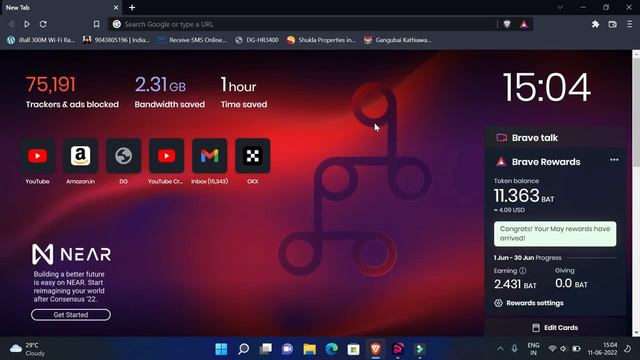Screen dimensions: 640x360
Task: Click the Brave Rewards card title
Action: pos(546,162)
